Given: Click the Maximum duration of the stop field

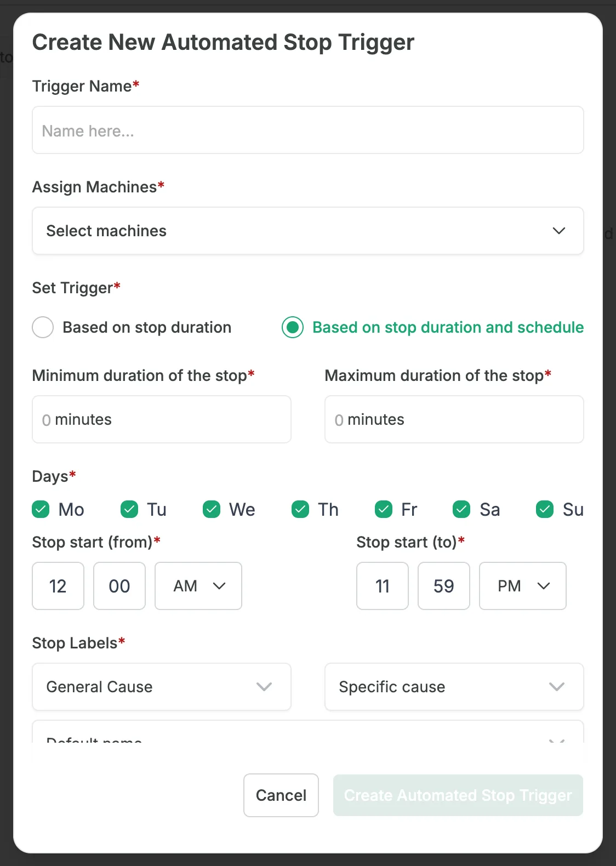Looking at the screenshot, I should (454, 419).
